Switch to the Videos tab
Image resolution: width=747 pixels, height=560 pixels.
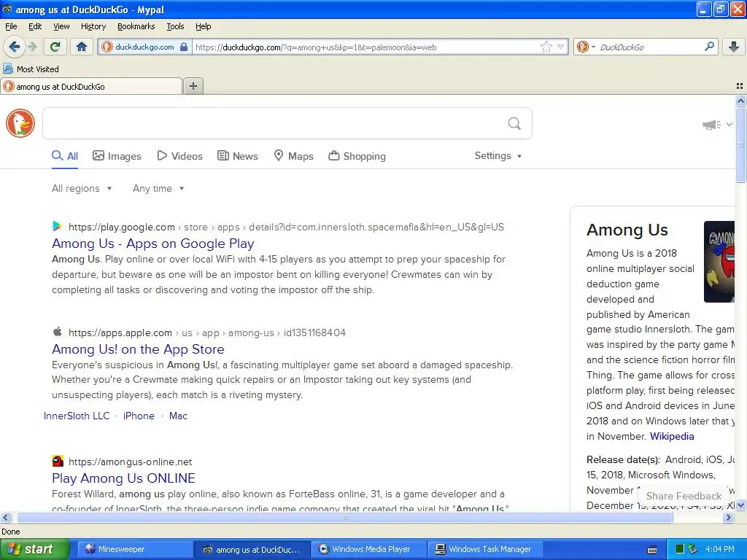tap(179, 156)
